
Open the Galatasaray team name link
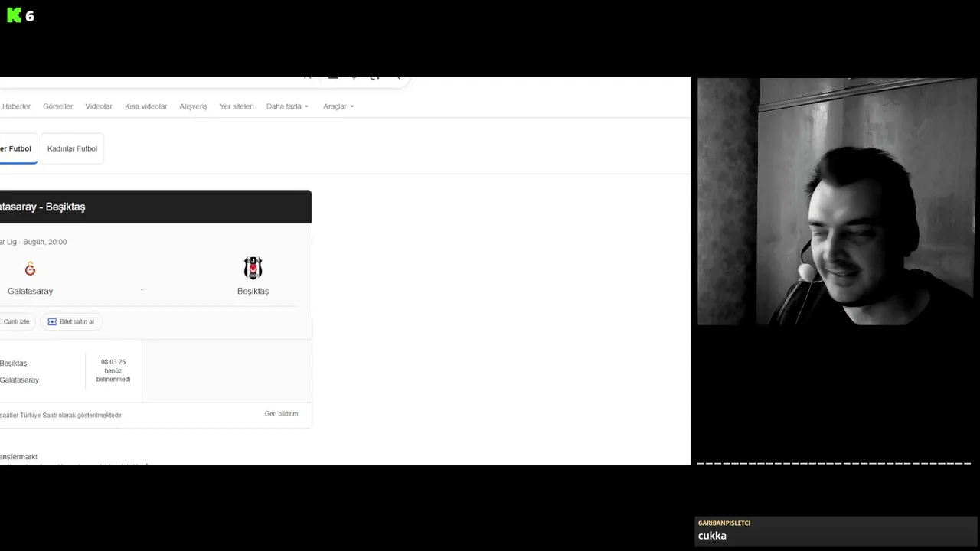click(x=30, y=291)
